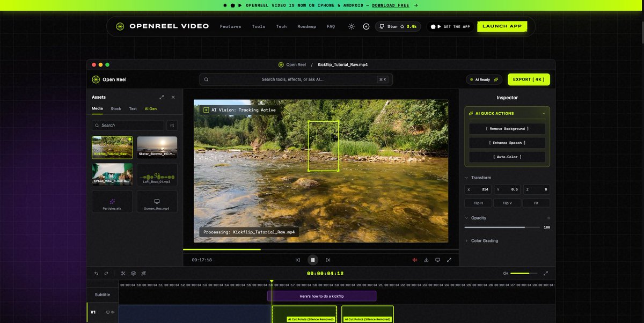This screenshot has width=644, height=323.
Task: Open the Roadmap nav item
Action: (x=307, y=26)
